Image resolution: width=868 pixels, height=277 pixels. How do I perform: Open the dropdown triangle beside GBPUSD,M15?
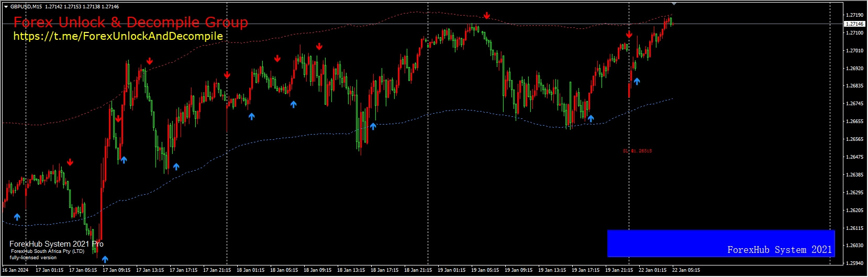[x=6, y=7]
